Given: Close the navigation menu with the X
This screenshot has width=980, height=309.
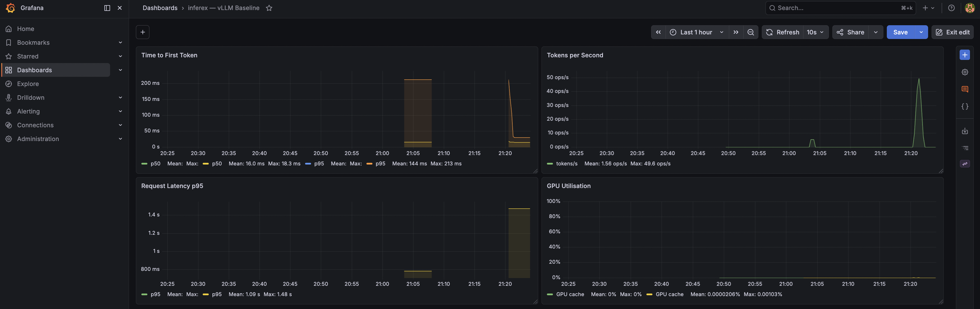Looking at the screenshot, I should click(x=120, y=8).
